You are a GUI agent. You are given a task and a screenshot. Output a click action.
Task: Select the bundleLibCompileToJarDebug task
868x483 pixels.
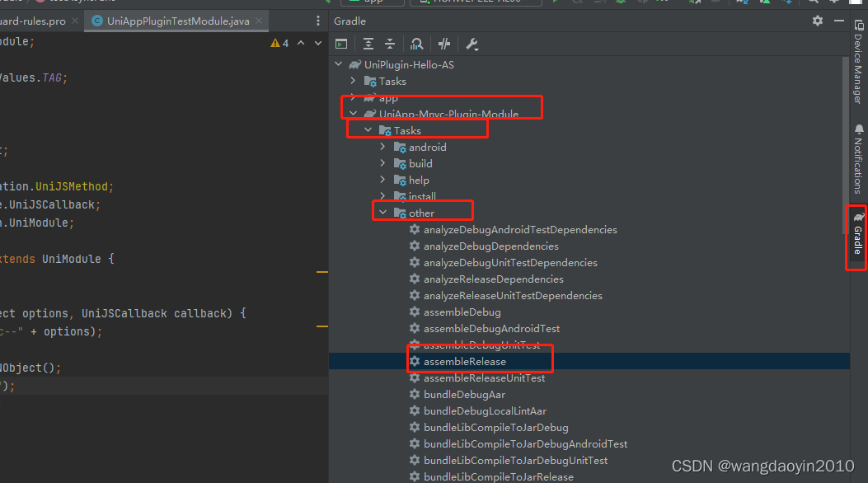point(496,428)
